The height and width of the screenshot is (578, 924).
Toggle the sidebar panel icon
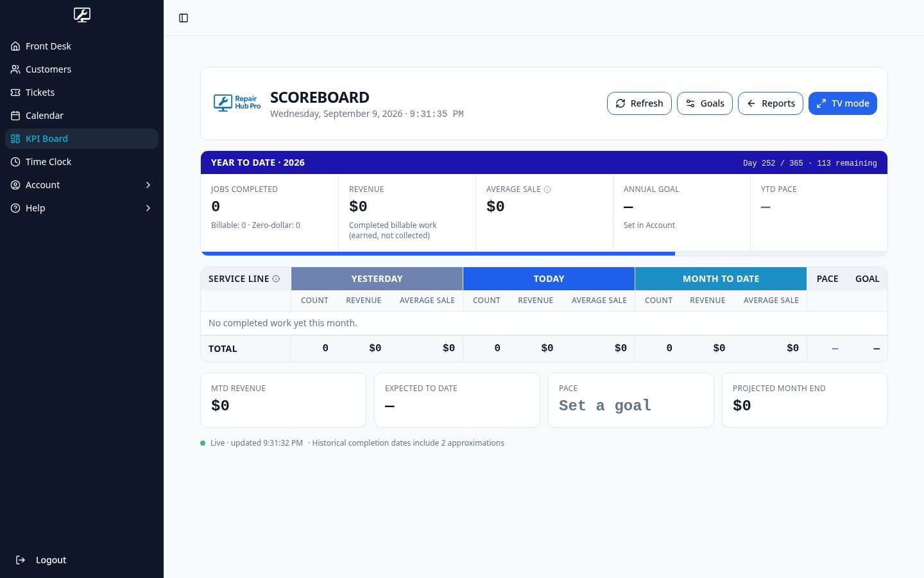(x=184, y=18)
